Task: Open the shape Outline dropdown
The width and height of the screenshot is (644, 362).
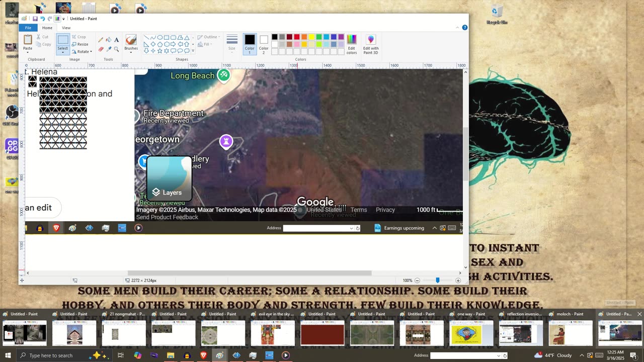Action: tap(208, 37)
